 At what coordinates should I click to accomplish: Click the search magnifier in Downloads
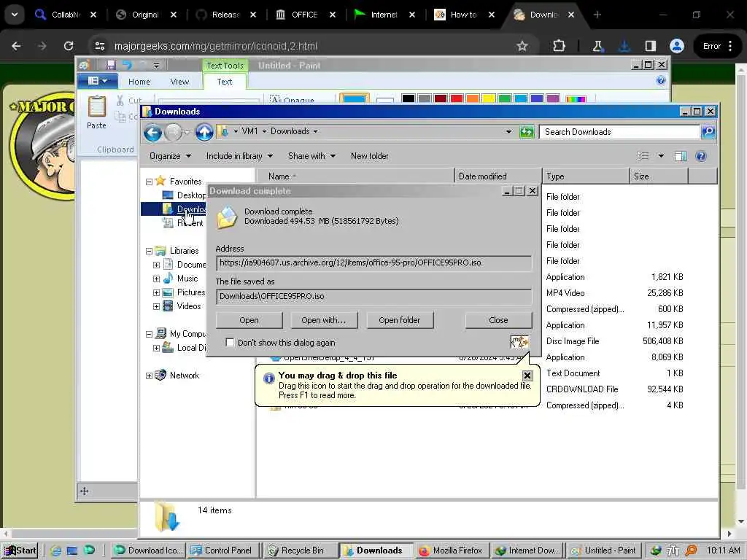tap(708, 132)
